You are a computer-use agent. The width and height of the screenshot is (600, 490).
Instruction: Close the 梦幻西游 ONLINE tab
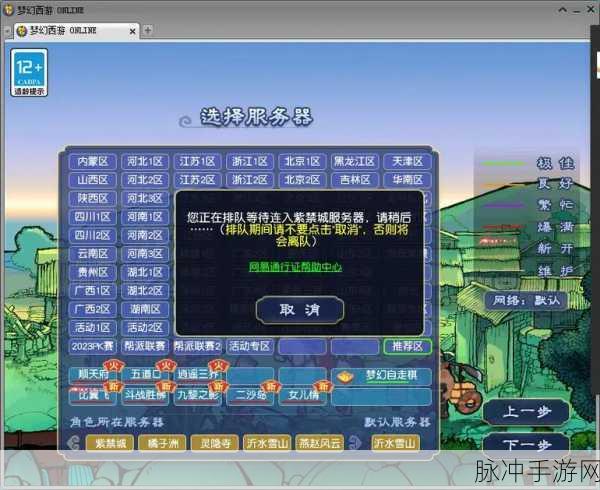[x=132, y=31]
